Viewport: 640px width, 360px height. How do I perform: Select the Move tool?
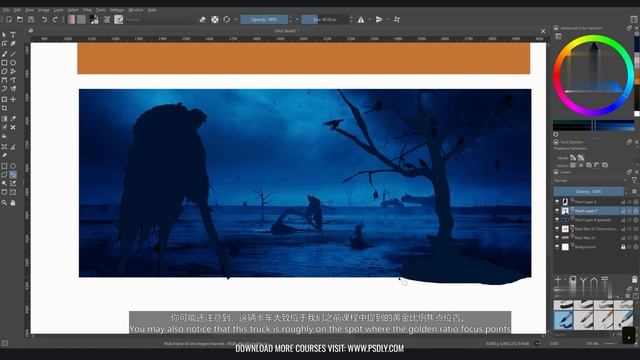pyautogui.click(x=13, y=99)
